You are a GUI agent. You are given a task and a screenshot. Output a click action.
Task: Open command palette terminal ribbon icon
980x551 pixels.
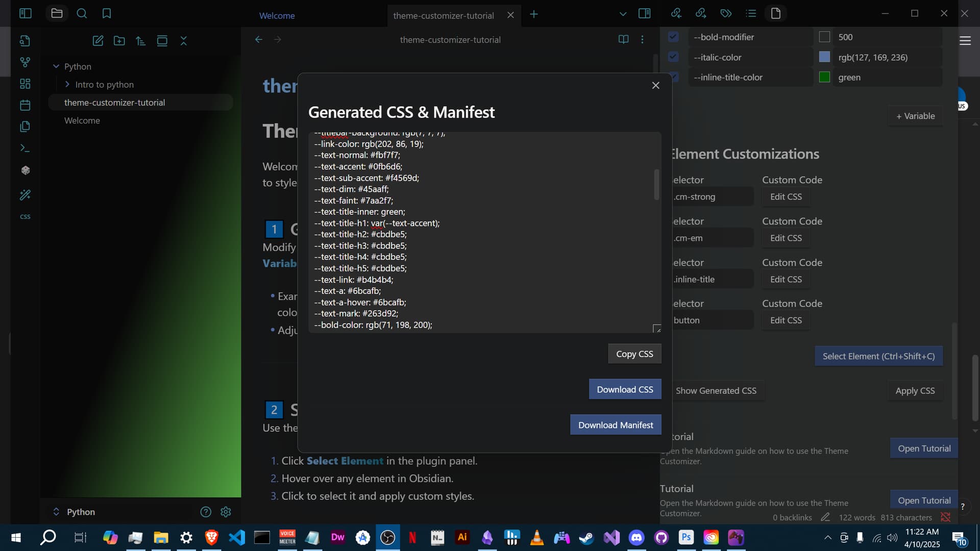click(x=25, y=148)
